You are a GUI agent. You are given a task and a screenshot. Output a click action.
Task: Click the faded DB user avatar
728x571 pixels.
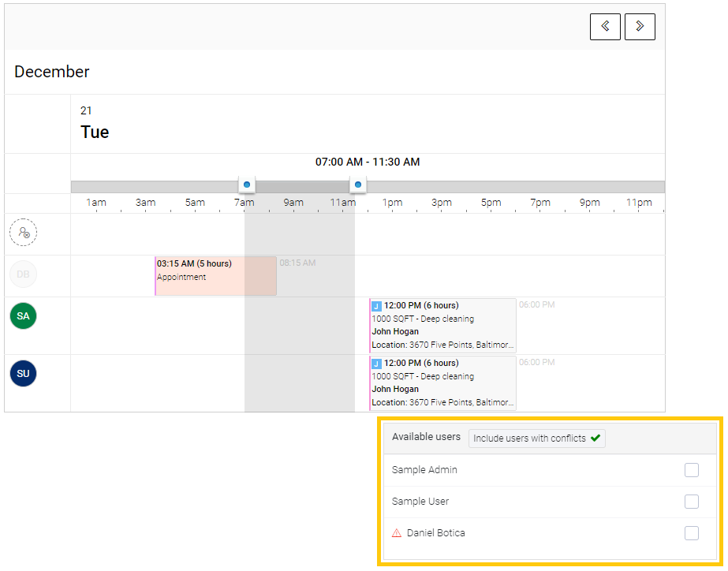[x=24, y=274]
